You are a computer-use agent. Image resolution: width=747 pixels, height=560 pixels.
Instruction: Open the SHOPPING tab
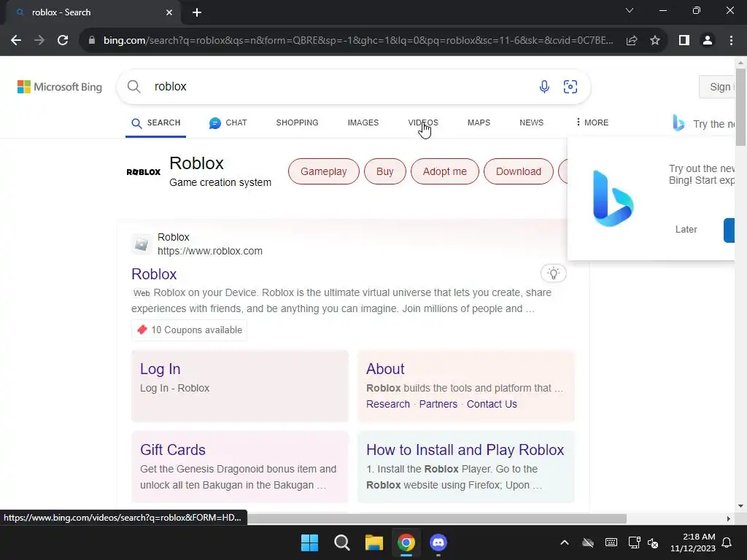click(298, 122)
